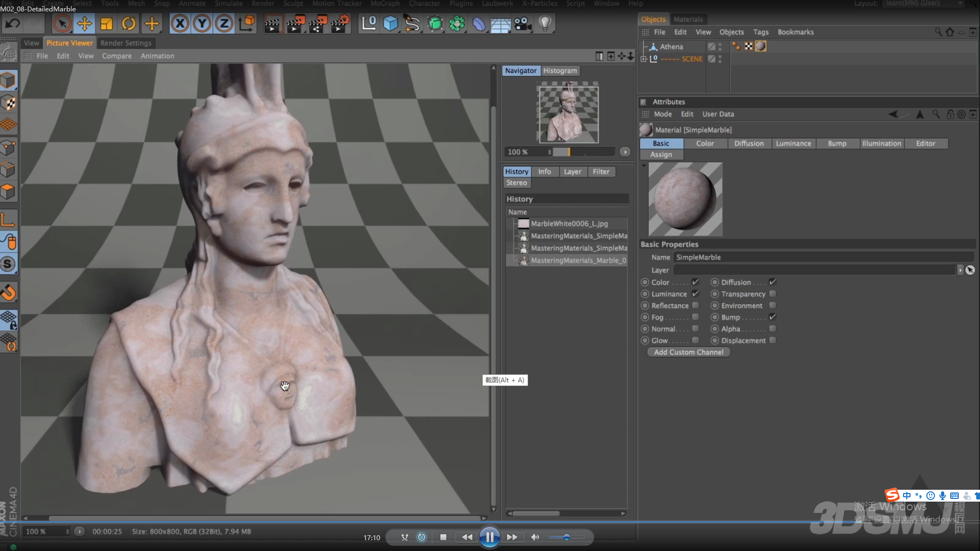Click the magnet snapping icon
Image resolution: width=980 pixels, height=551 pixels.
pos(9,293)
